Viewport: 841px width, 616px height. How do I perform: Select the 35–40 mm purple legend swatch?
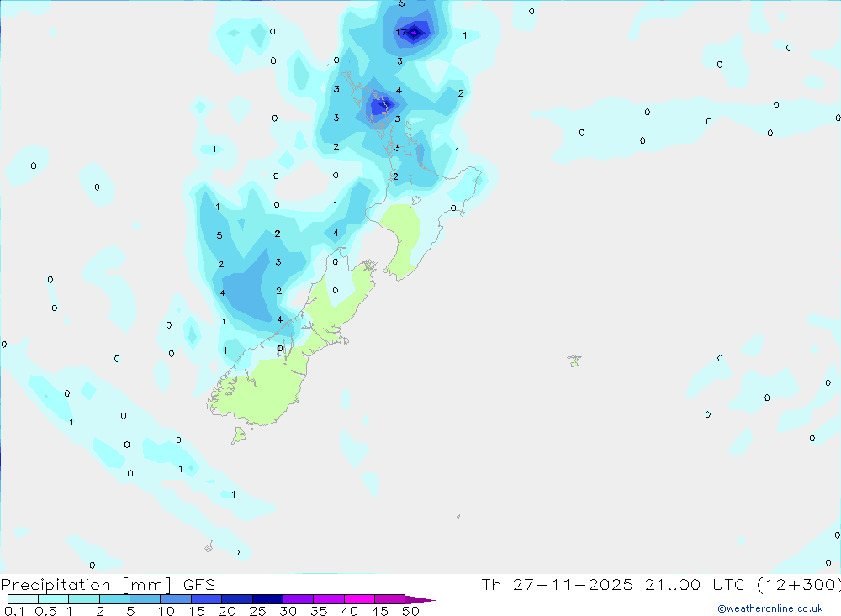tap(329, 599)
